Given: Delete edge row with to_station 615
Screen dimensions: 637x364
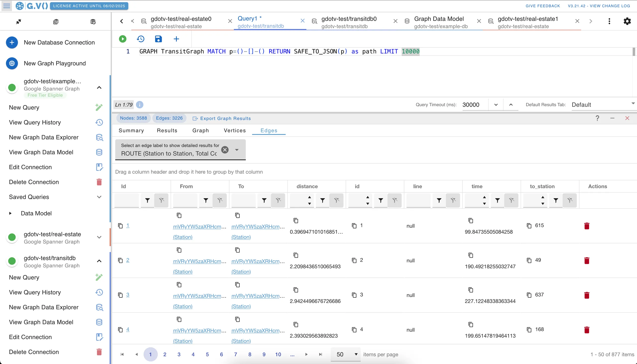Looking at the screenshot, I should [587, 226].
